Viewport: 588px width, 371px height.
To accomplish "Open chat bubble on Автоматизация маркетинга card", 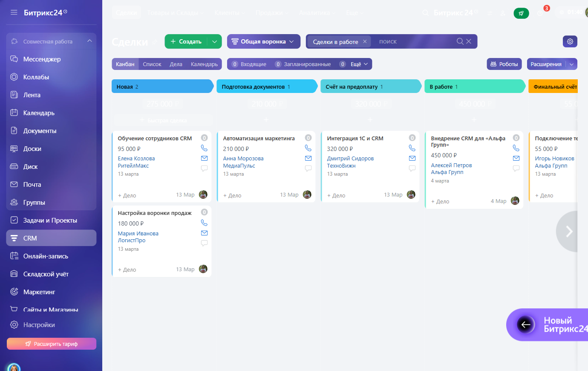I will pyautogui.click(x=308, y=168).
